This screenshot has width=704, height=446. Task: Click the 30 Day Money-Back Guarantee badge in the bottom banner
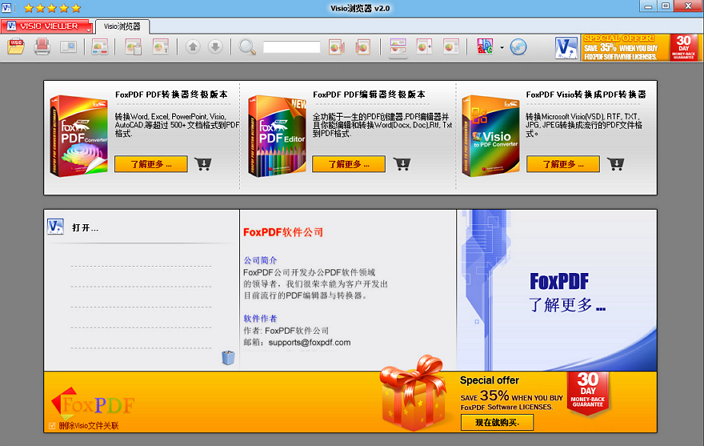click(x=588, y=393)
